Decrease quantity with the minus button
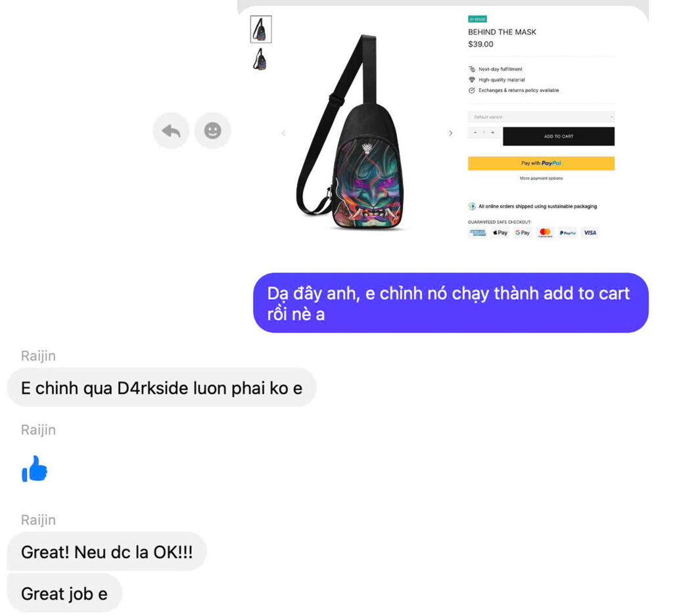 pos(475,133)
